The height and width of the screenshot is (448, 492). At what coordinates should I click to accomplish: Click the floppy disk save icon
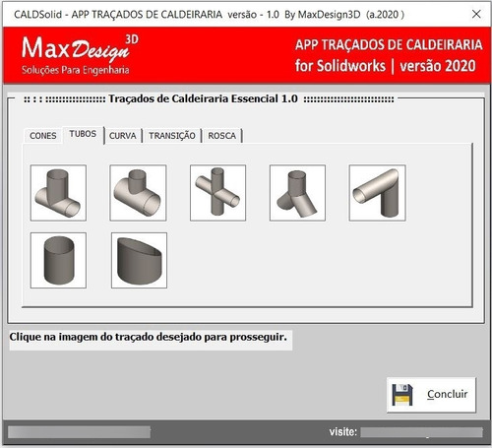tap(402, 395)
